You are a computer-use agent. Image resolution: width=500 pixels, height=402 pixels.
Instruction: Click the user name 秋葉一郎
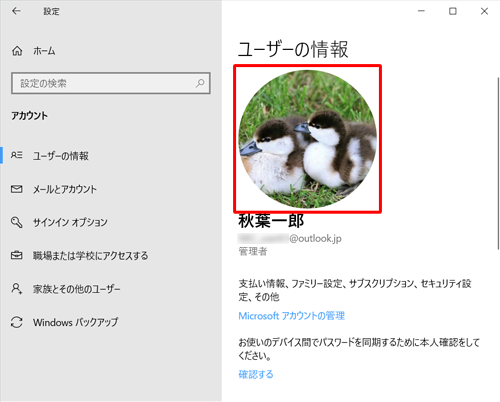tap(271, 221)
